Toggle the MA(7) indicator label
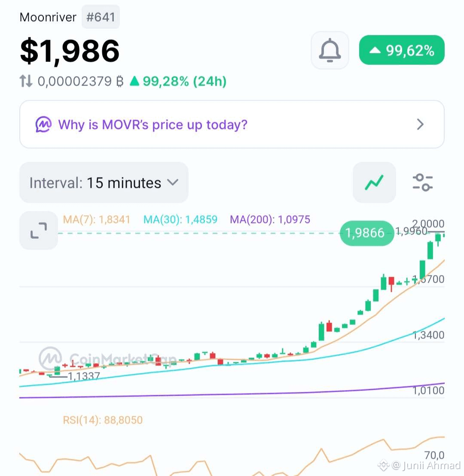 (97, 219)
